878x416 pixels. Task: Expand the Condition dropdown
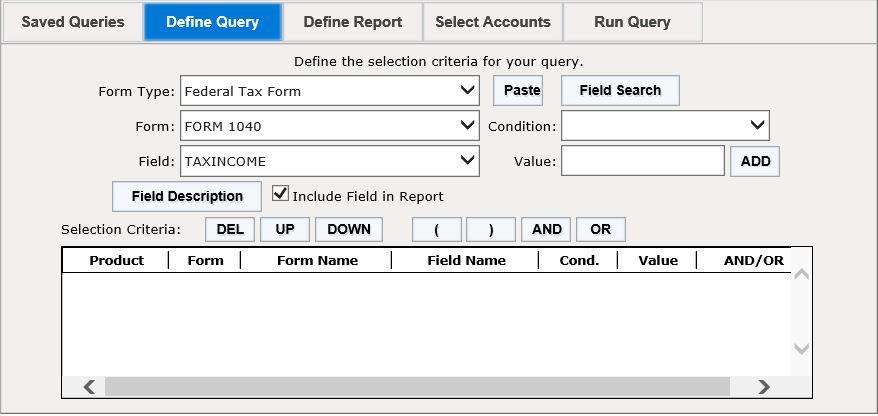(665, 126)
